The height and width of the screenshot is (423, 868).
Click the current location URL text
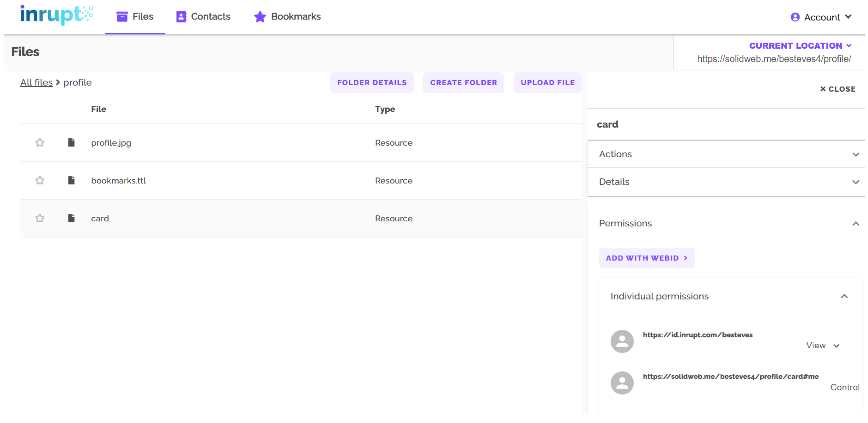(x=774, y=59)
